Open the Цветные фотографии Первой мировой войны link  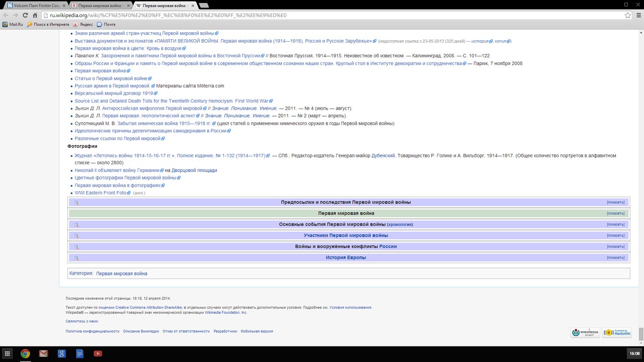pos(125,178)
